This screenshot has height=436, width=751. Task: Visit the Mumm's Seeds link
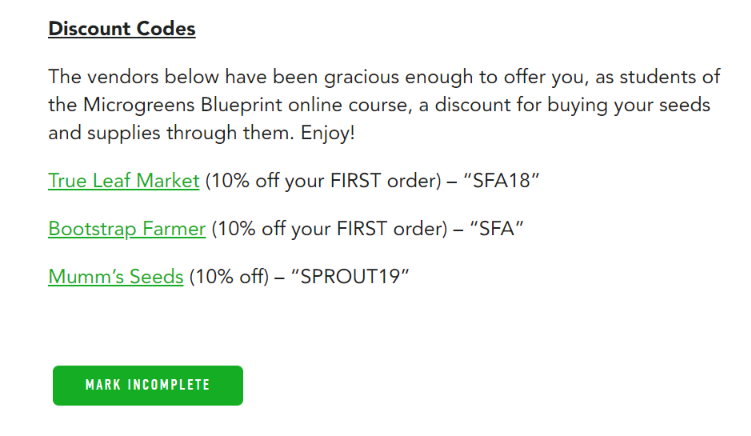[x=115, y=277]
